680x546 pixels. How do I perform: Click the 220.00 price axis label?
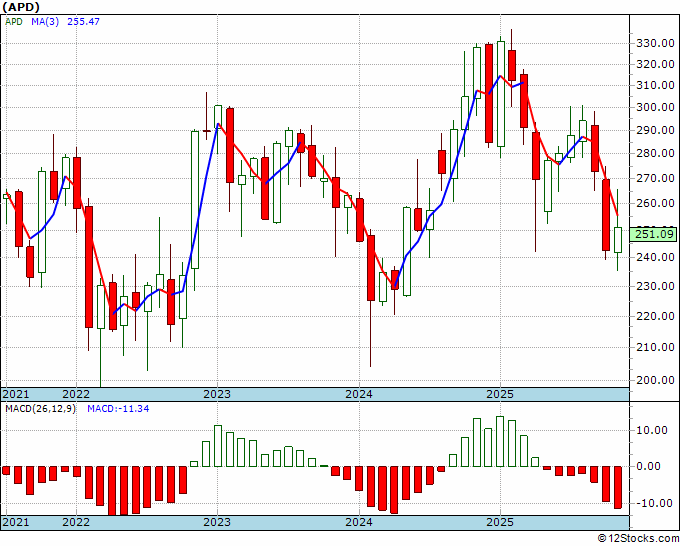point(655,316)
